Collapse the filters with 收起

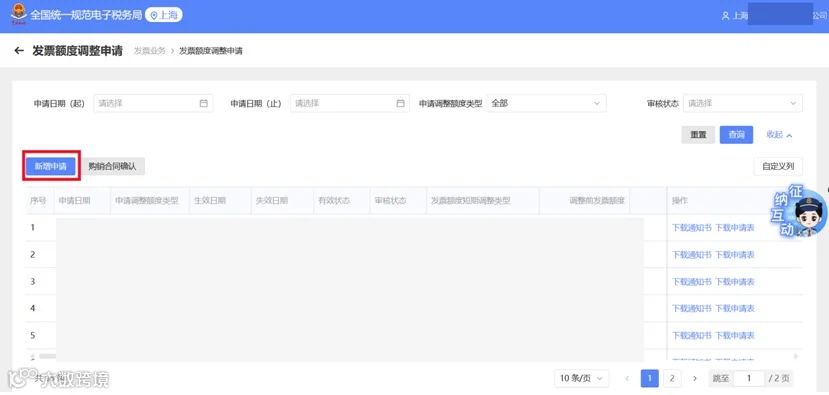coord(779,135)
